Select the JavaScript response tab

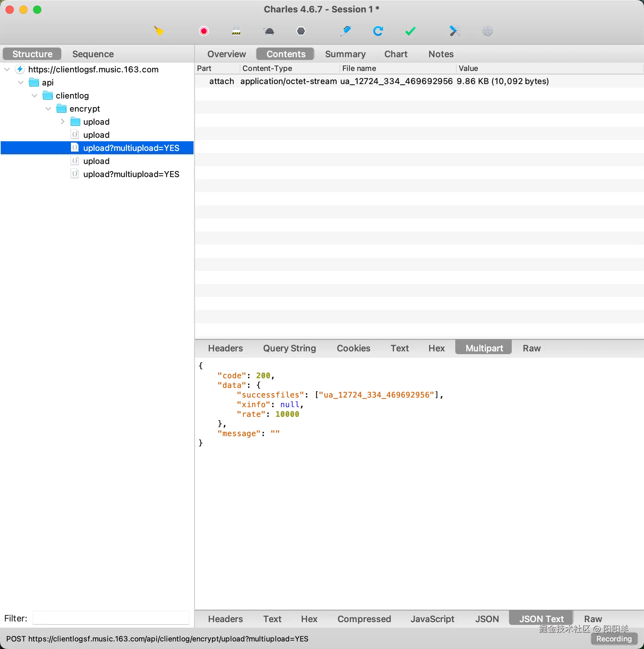pos(432,619)
